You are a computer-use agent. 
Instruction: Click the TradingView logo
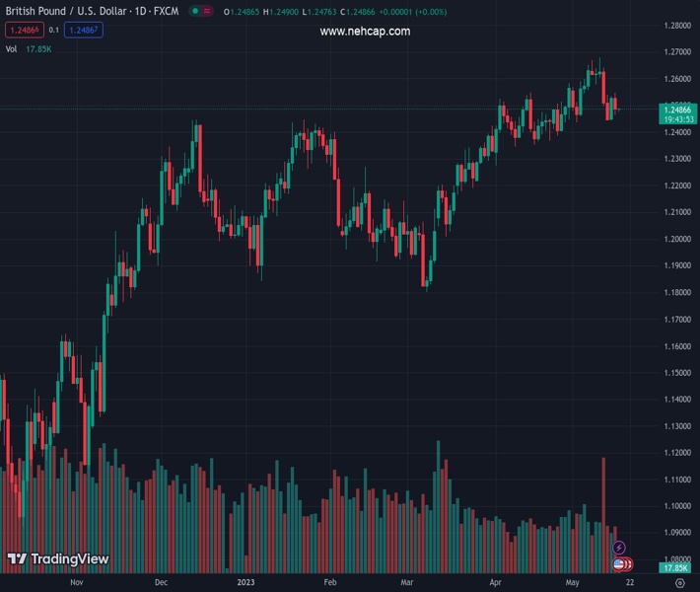57,559
